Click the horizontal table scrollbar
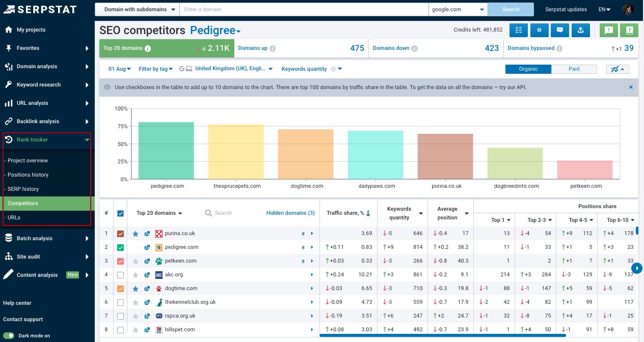This screenshot has width=644, height=342. pyautogui.click(x=442, y=335)
